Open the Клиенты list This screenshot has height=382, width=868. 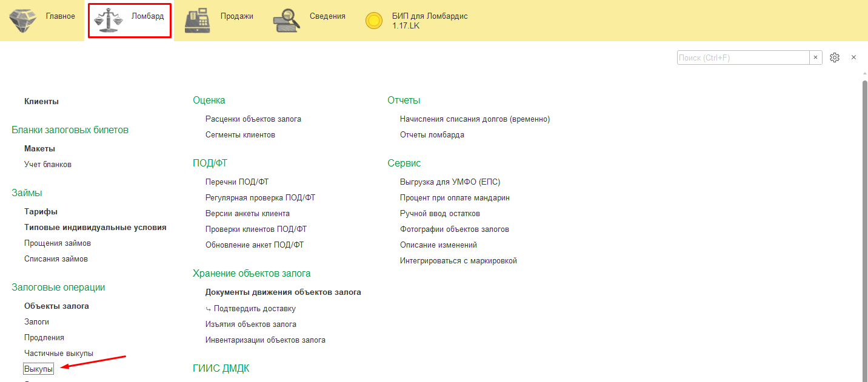[41, 102]
